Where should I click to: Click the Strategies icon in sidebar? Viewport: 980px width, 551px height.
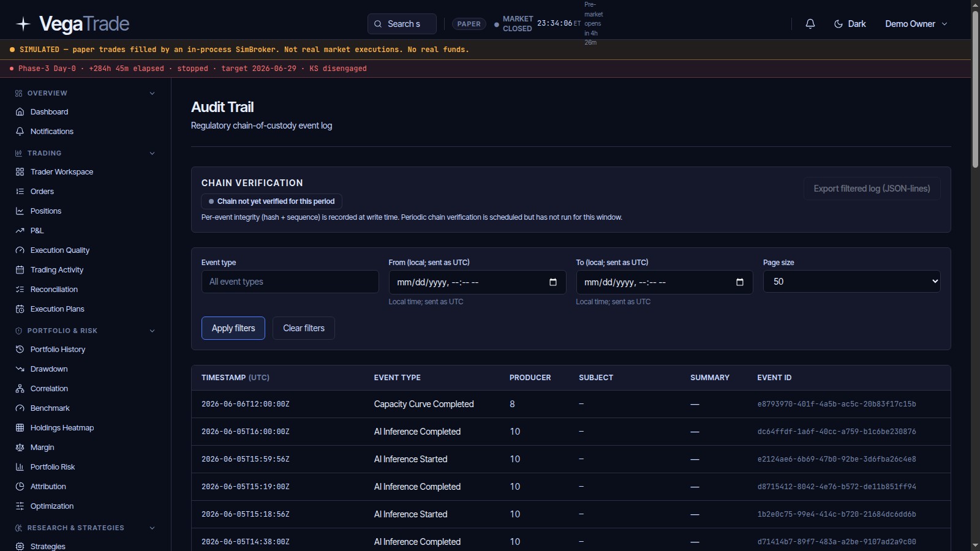coord(20,547)
